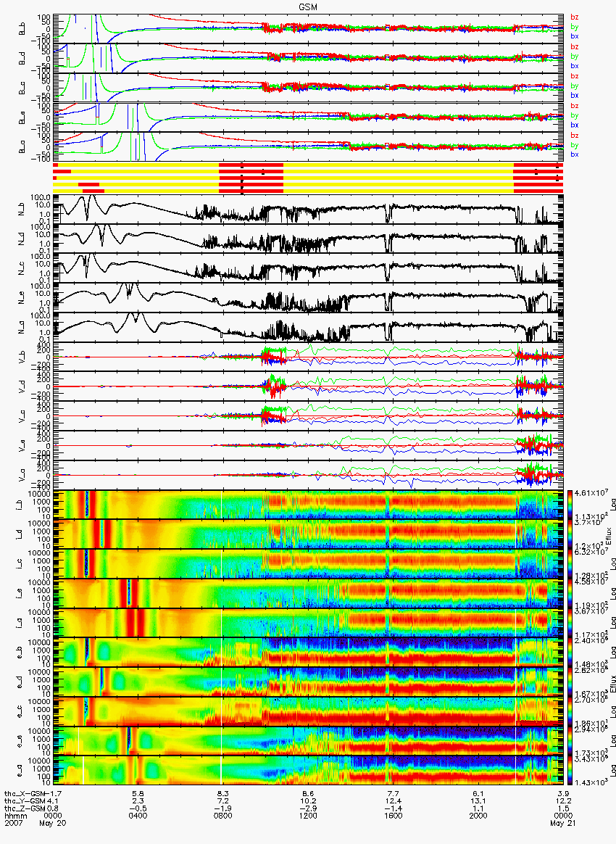This screenshot has width=616, height=844.
Task: Click the V_d velocity panel label
Action: pos(22,386)
